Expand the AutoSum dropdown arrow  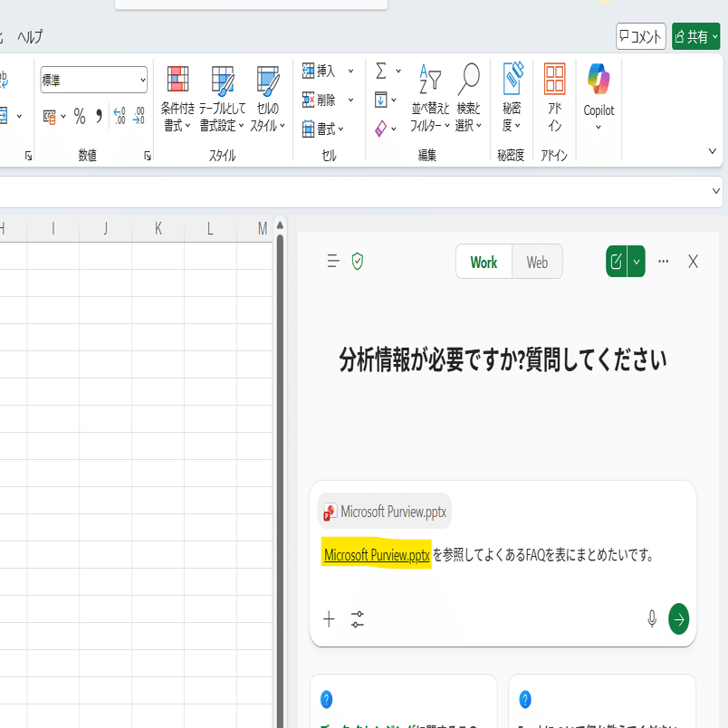coord(398,71)
